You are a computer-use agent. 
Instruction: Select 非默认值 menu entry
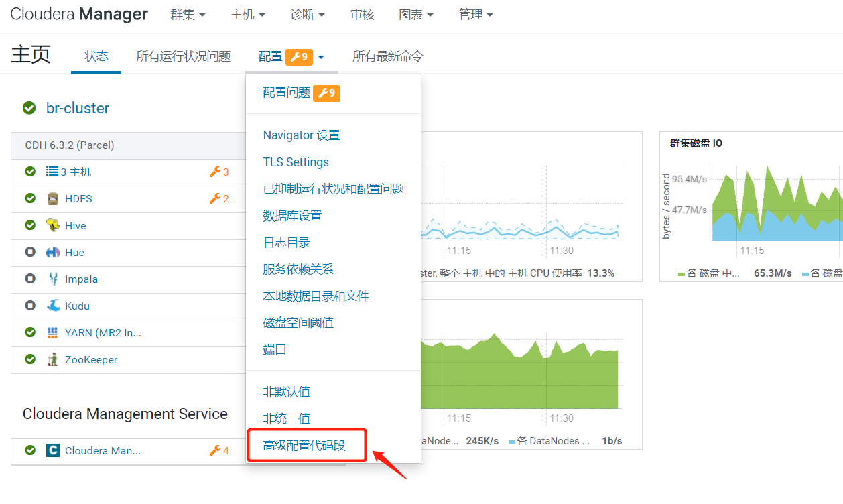pyautogui.click(x=287, y=392)
